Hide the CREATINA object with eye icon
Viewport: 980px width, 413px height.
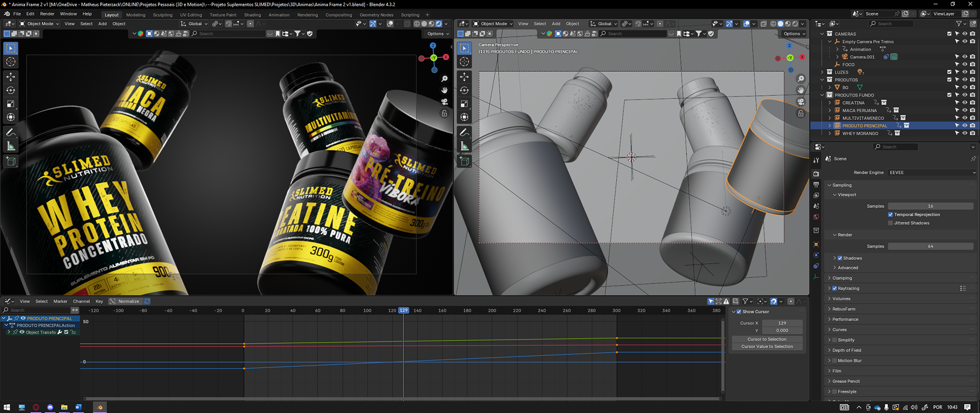pos(965,102)
